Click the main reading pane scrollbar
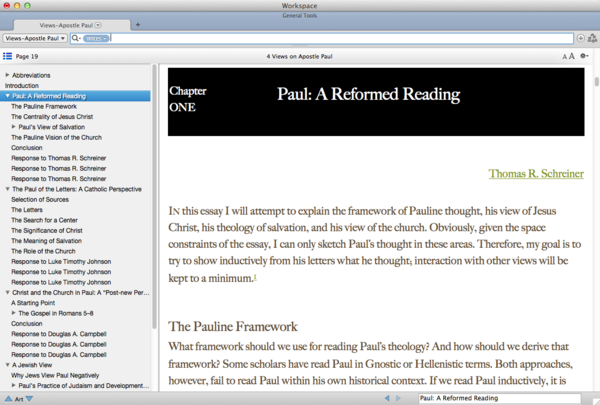 click(x=597, y=82)
